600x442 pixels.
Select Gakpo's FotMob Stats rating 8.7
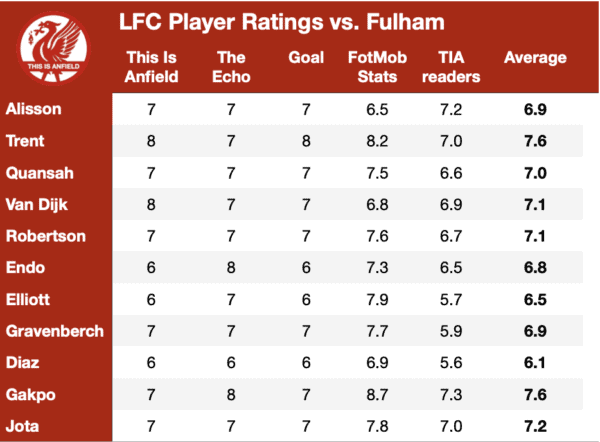click(377, 395)
